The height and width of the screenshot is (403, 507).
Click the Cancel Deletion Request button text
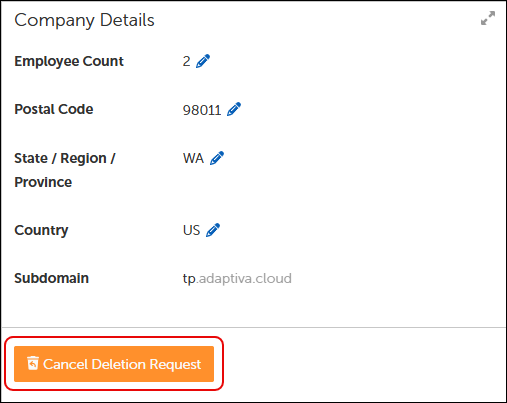122,364
